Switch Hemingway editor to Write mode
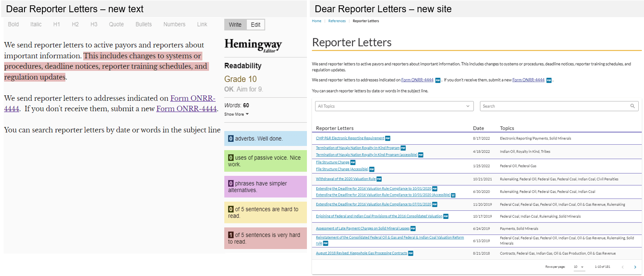This screenshot has width=644, height=276. (x=235, y=25)
